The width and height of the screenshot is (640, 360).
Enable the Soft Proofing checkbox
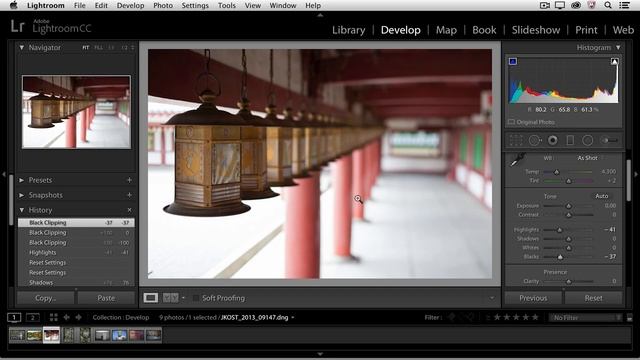click(196, 298)
